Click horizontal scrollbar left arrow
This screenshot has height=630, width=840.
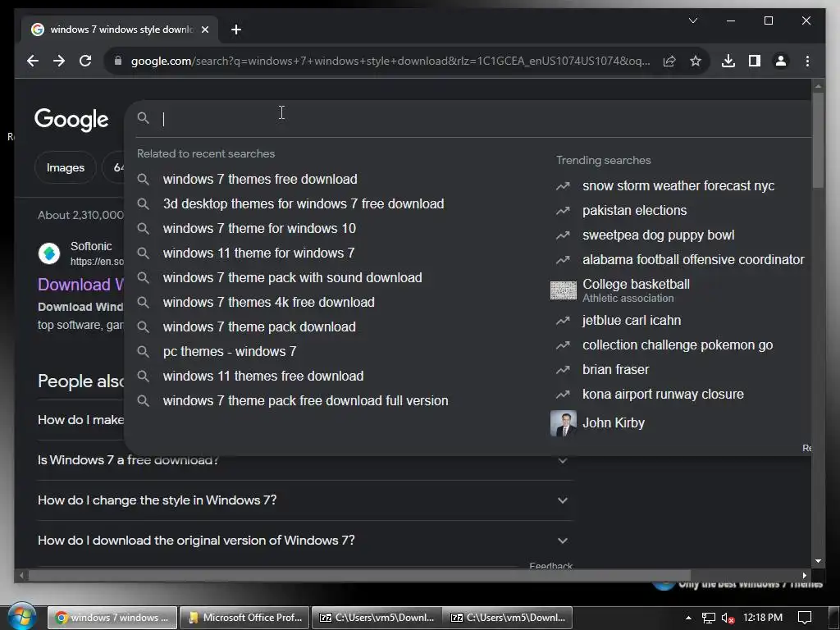21,575
